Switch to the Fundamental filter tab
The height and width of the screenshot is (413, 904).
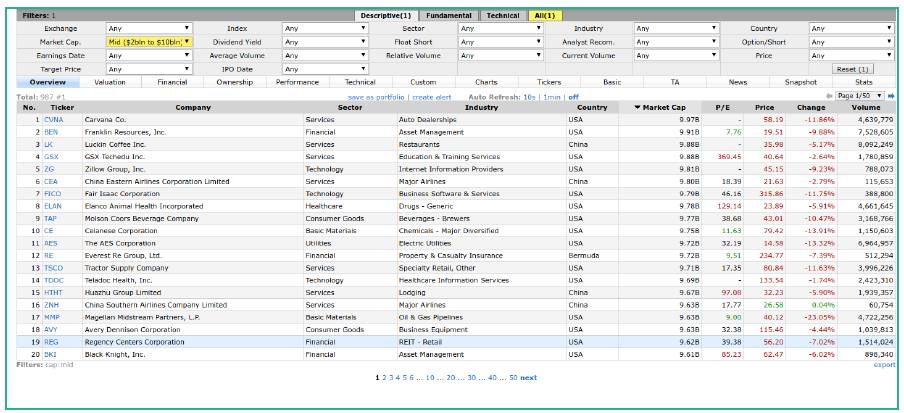point(447,15)
